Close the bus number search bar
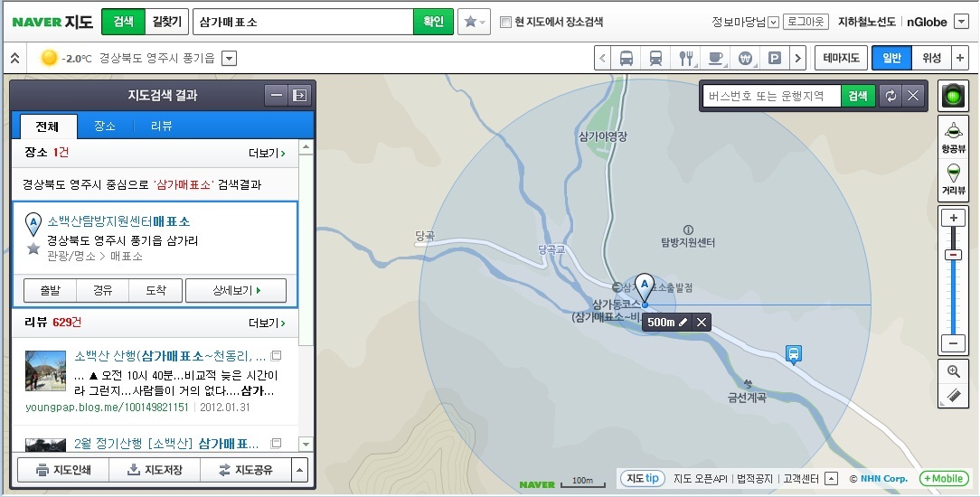Image resolution: width=980 pixels, height=497 pixels. 913,96
